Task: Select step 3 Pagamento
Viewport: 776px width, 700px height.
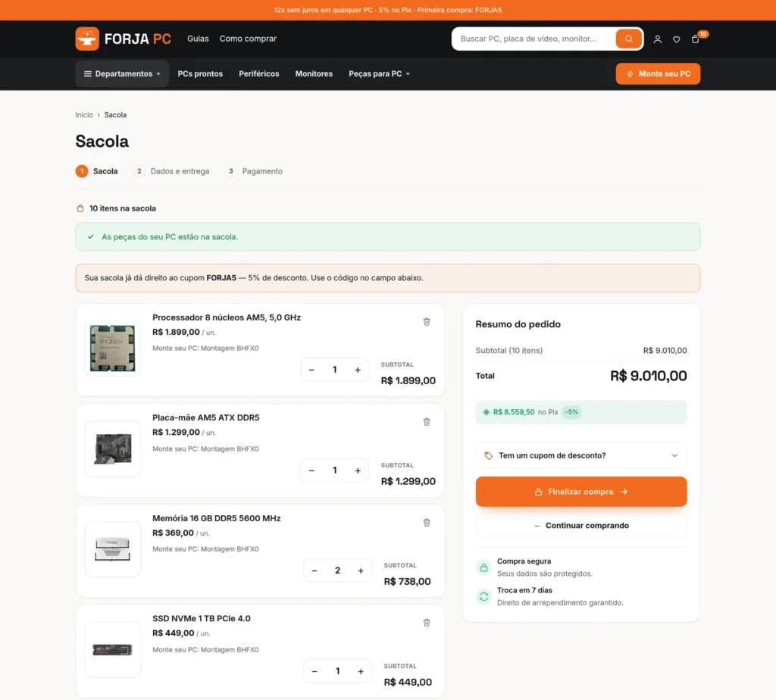Action: click(x=253, y=171)
